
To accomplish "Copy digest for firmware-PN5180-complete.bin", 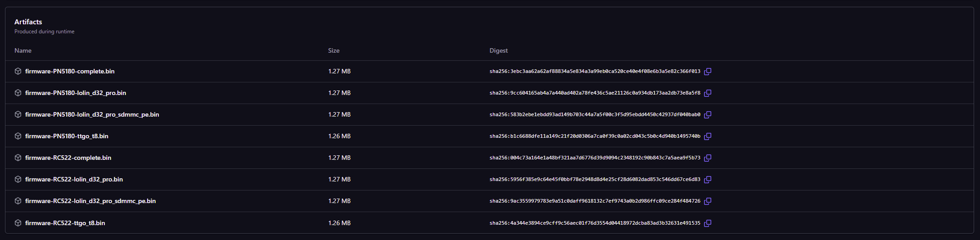I will point(708,72).
